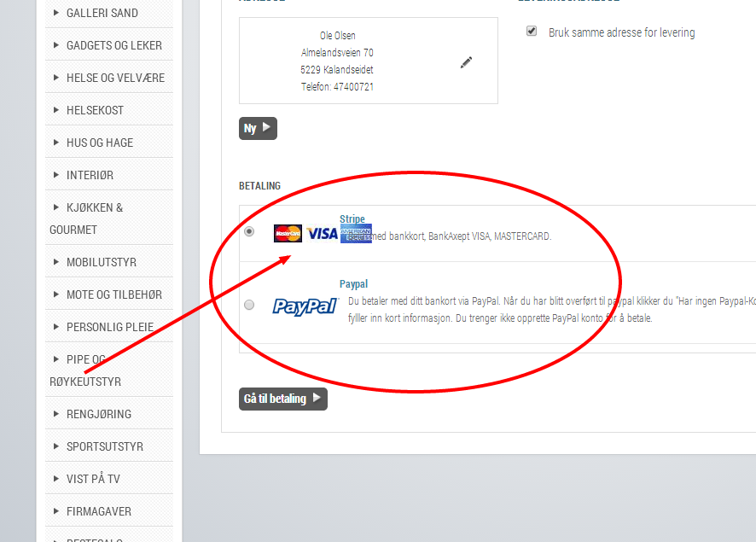Expand the SPORTSUTSTYR arrow
756x542 pixels.
(56, 446)
